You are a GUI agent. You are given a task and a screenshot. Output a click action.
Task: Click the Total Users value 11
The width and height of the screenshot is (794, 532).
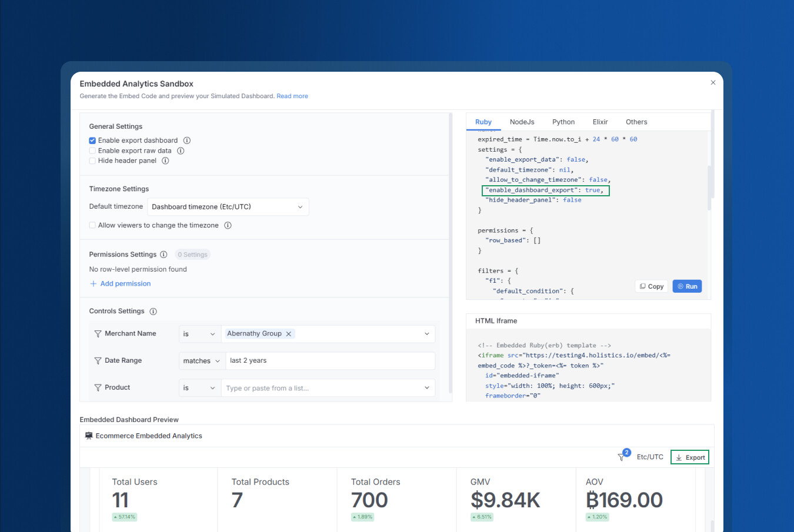click(x=121, y=500)
